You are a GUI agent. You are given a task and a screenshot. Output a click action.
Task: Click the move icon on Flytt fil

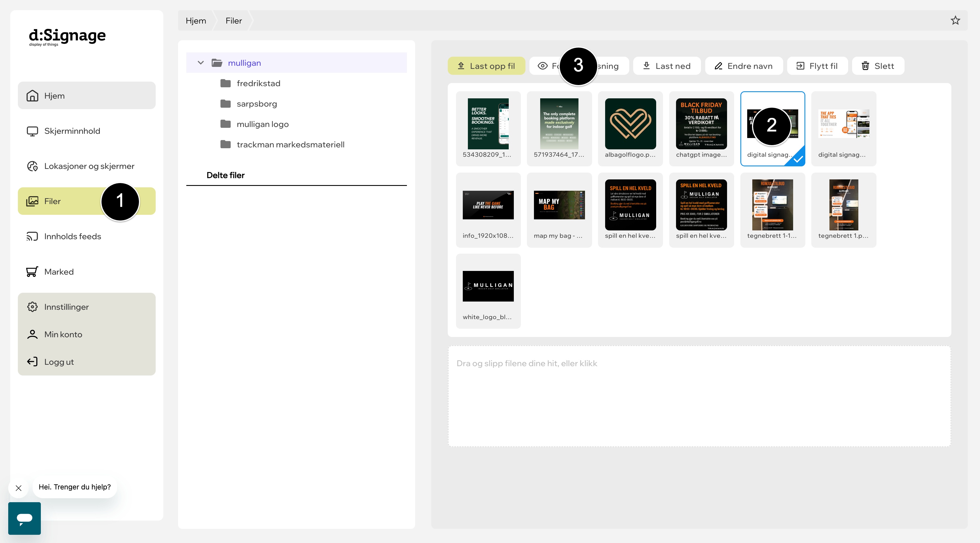coord(801,66)
